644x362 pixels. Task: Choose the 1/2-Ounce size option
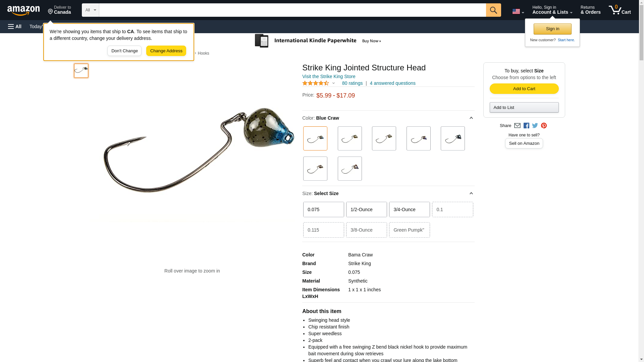(x=366, y=209)
